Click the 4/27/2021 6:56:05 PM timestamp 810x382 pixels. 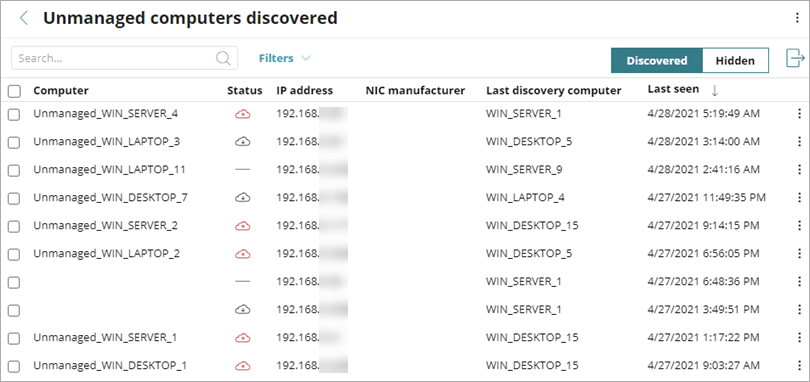(704, 253)
